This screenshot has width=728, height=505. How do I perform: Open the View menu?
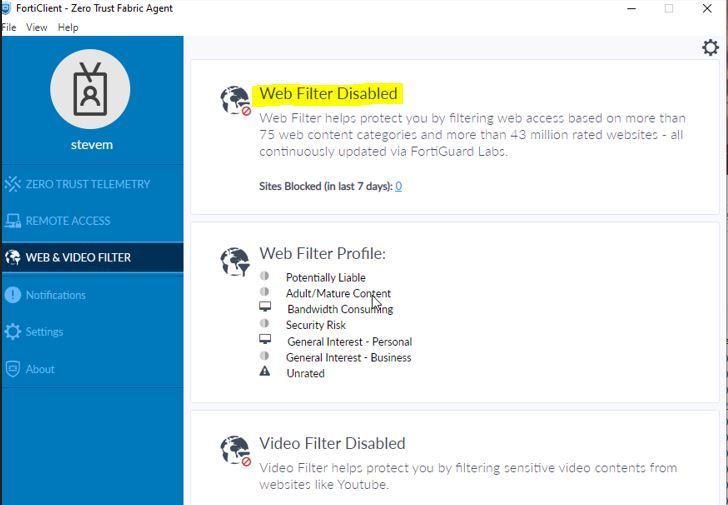pos(37,27)
